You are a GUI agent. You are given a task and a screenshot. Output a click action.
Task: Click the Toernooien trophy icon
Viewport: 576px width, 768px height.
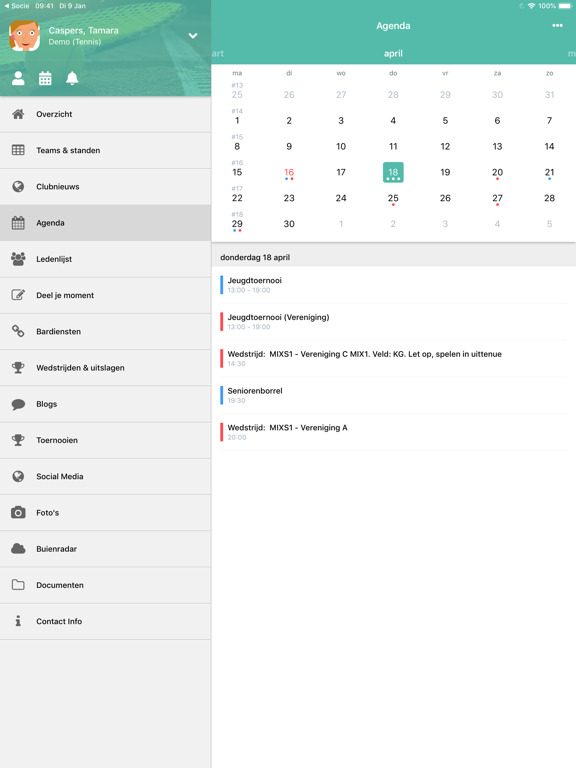(x=18, y=440)
